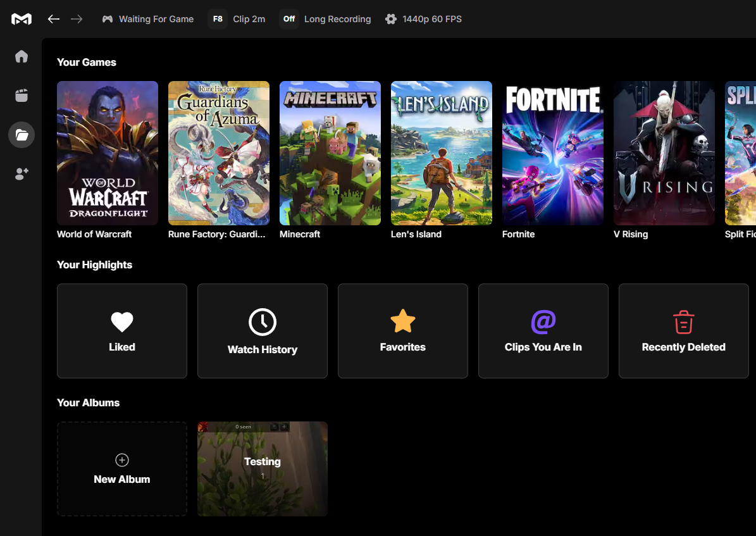The width and height of the screenshot is (756, 536).
Task: Open the Liked highlights card
Action: [122, 331]
